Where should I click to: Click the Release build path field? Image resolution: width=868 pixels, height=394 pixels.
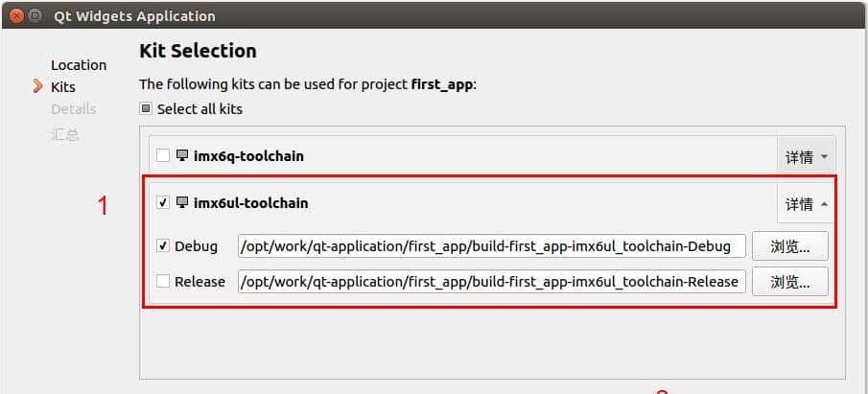(x=491, y=282)
